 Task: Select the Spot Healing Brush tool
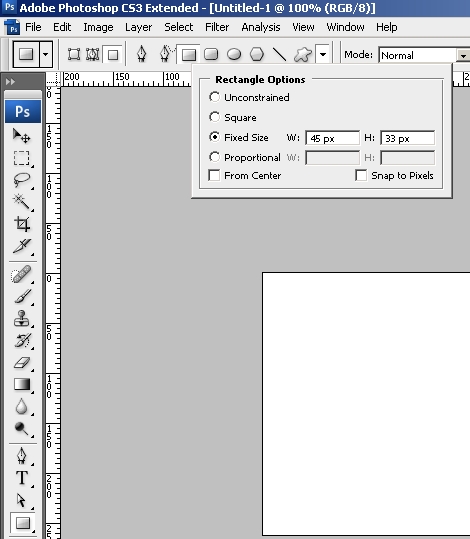21,274
